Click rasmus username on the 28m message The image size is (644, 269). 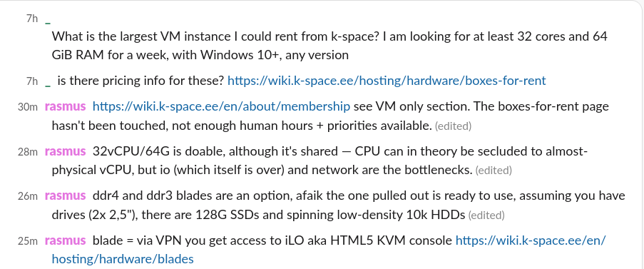tap(66, 151)
